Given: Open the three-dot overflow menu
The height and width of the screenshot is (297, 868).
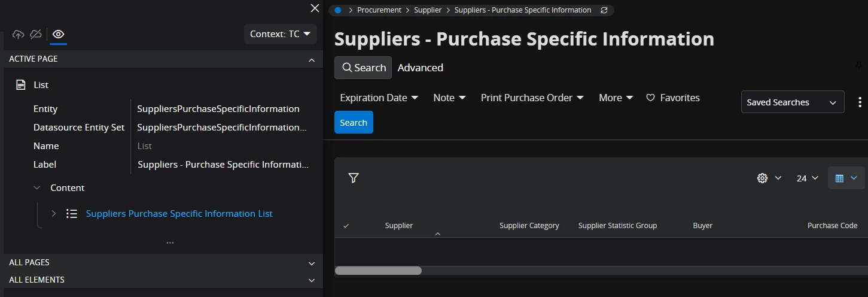Looking at the screenshot, I should (860, 102).
